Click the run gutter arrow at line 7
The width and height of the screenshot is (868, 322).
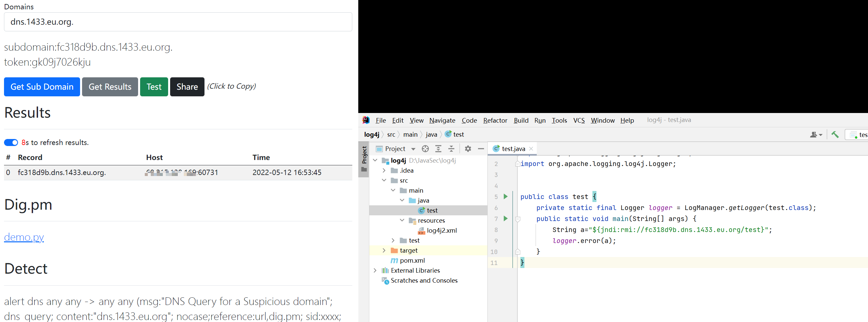coord(505,219)
